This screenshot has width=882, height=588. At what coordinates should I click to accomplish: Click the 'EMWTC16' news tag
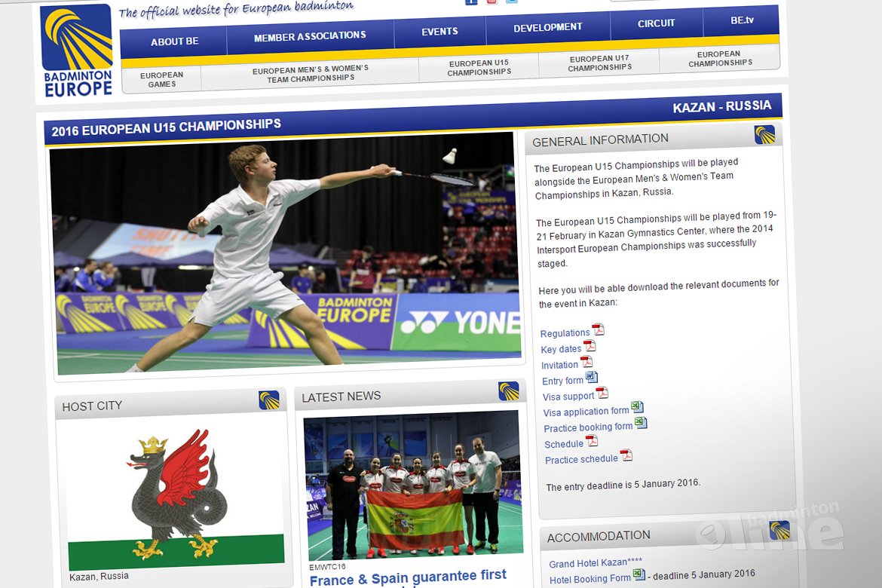pyautogui.click(x=327, y=567)
